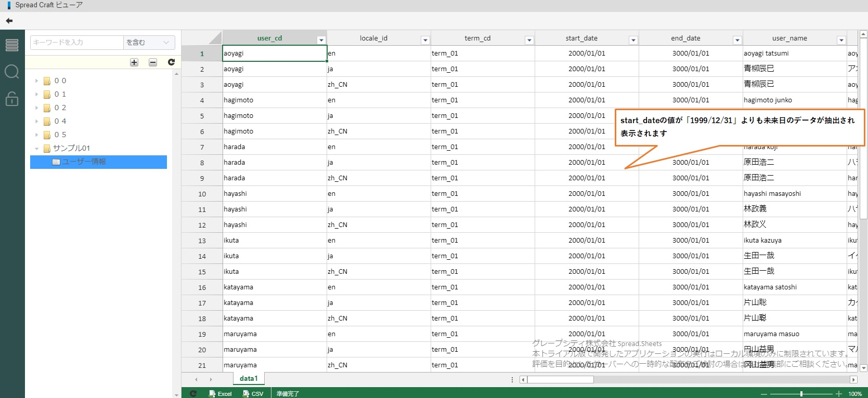Collapse all tree nodes with minus icon
The width and height of the screenshot is (868, 398).
[x=153, y=62]
